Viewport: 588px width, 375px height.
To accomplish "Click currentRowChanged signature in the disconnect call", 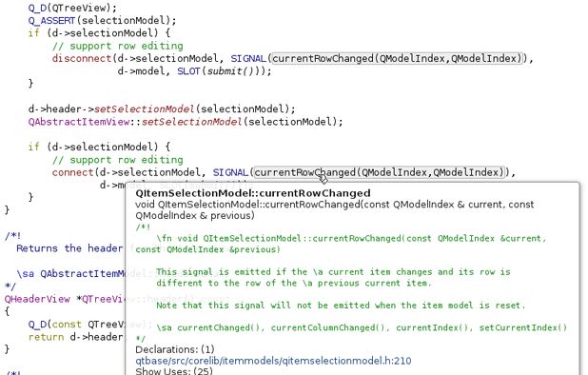I will pyautogui.click(x=397, y=58).
